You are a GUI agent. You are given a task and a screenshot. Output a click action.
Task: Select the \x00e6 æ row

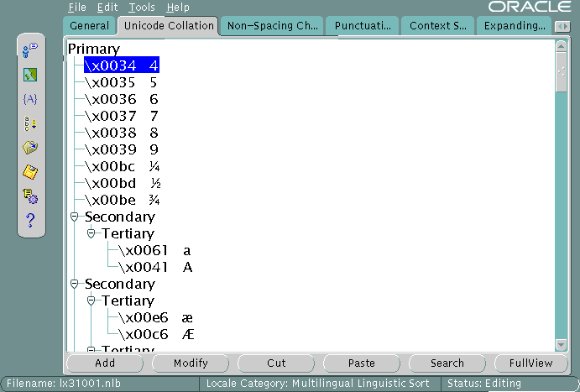pyautogui.click(x=155, y=317)
